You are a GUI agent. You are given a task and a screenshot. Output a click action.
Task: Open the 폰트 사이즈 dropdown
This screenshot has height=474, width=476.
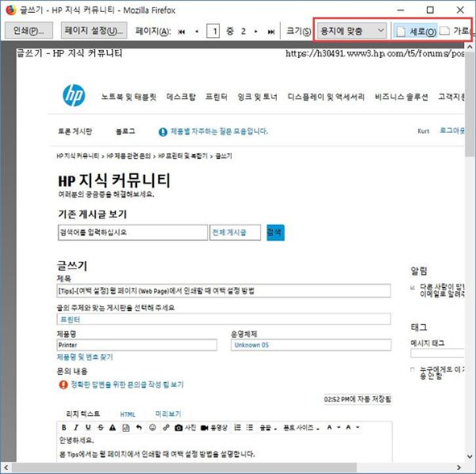tap(301, 428)
